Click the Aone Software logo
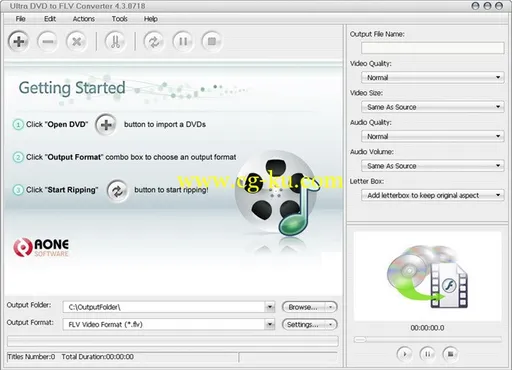 (41, 247)
